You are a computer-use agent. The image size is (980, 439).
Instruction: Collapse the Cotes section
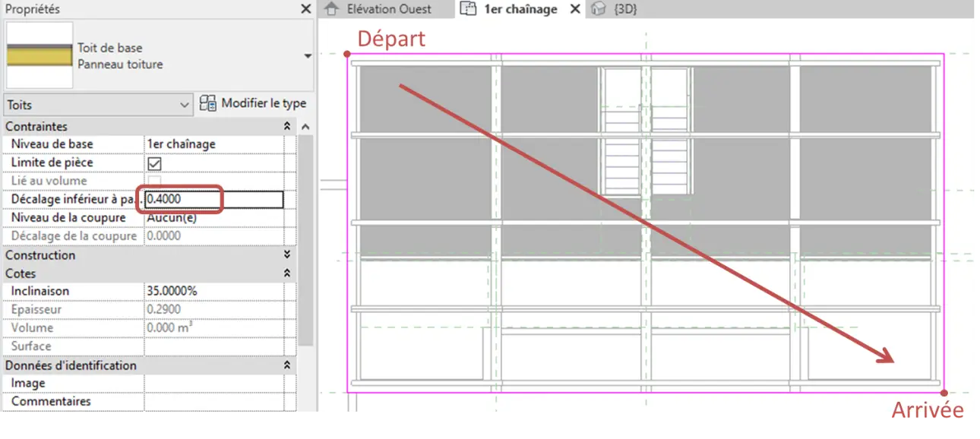coord(287,273)
